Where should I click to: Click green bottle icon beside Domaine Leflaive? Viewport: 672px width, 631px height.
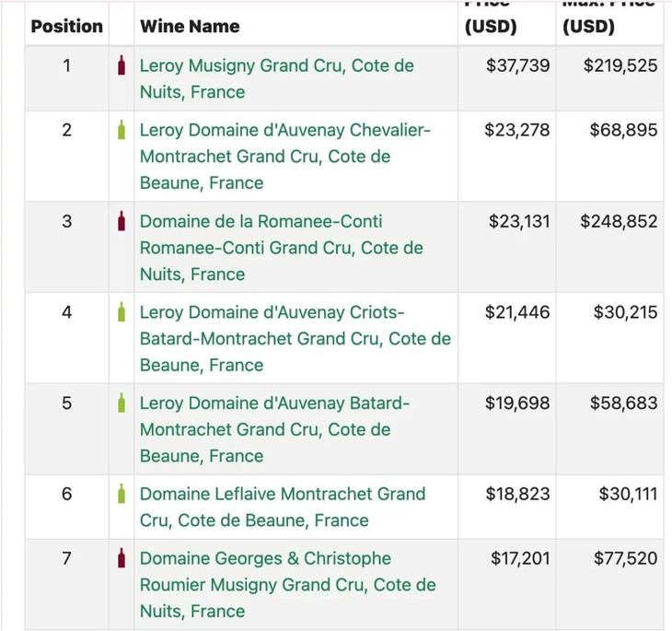pos(122,495)
